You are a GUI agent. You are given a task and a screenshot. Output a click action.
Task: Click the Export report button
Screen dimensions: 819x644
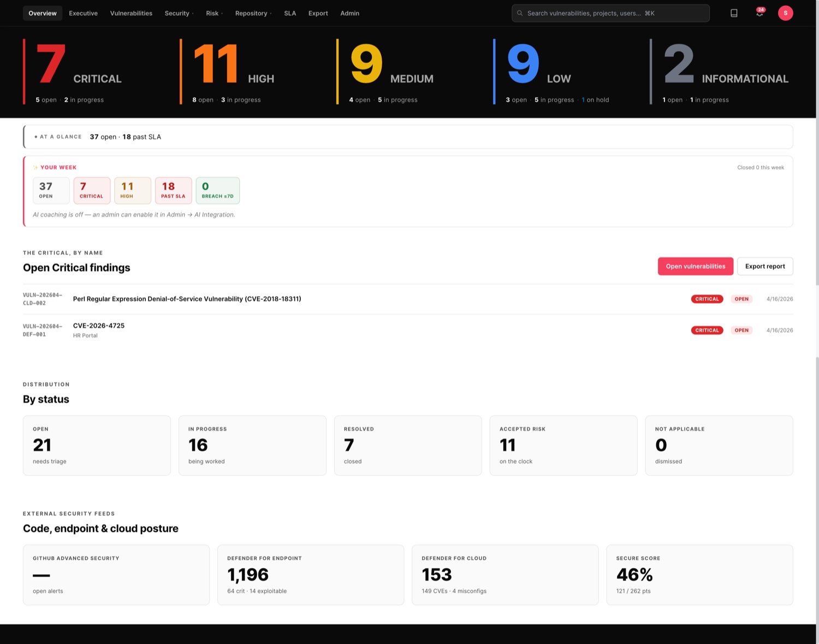coord(765,266)
